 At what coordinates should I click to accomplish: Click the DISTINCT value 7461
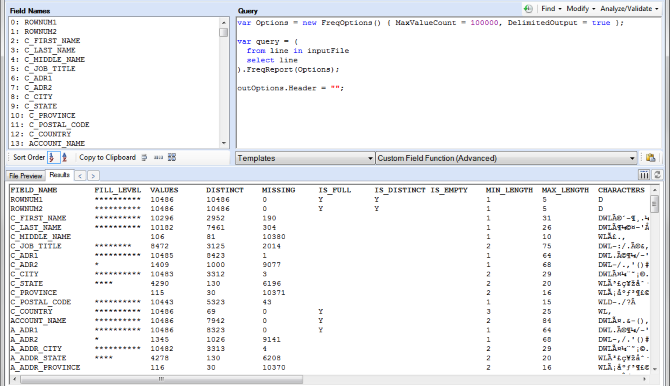[215, 227]
